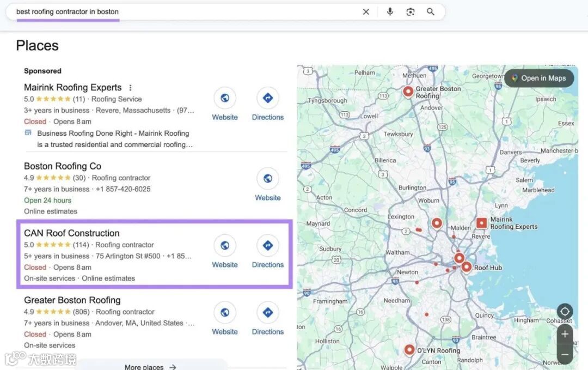The image size is (588, 370).
Task: Open the Greater Boston Roofing listing title
Action: point(72,300)
